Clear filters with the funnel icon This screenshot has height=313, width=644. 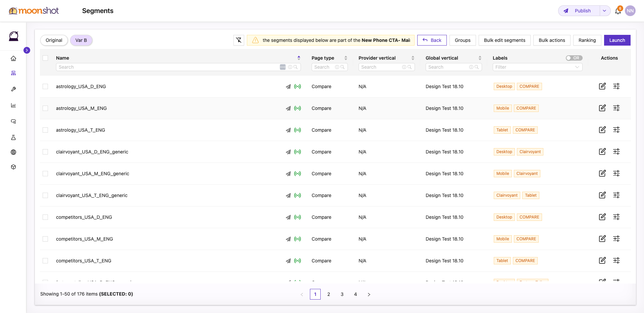239,40
